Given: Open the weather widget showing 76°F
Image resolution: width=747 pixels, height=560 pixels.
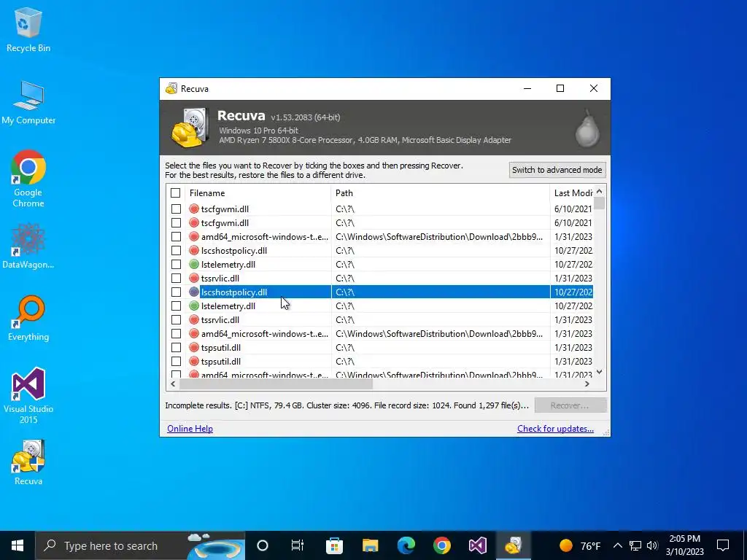Looking at the screenshot, I should point(579,545).
